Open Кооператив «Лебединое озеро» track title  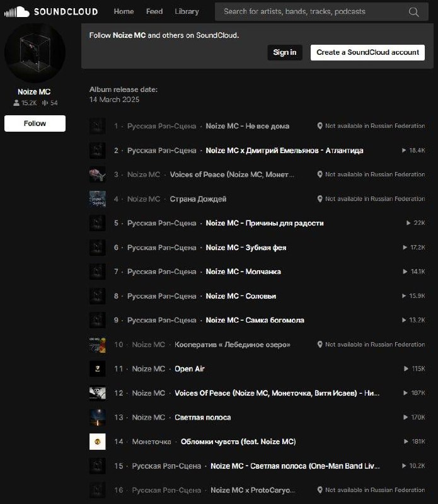tap(232, 345)
